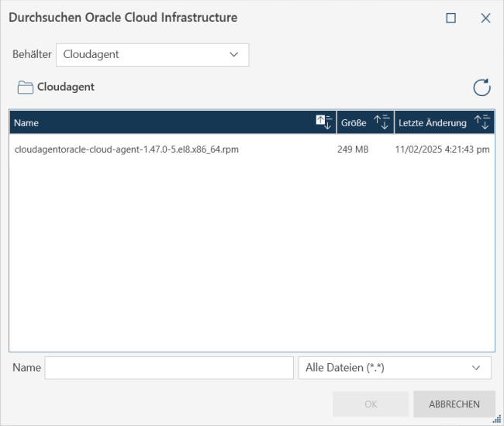The height and width of the screenshot is (426, 504).
Task: Maximize the Durchsuchen dialog window
Action: point(450,18)
